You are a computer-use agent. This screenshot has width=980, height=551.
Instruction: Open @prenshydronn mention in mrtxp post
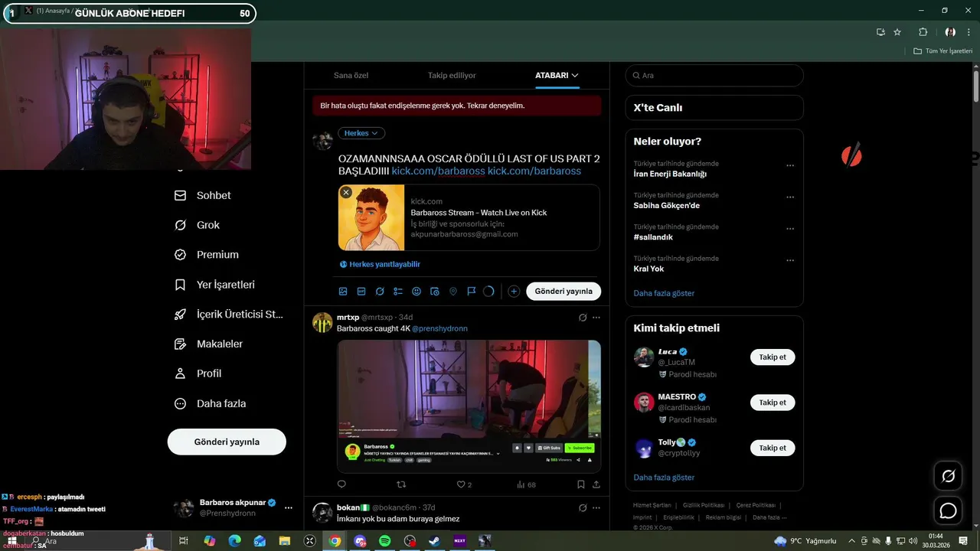tap(439, 328)
